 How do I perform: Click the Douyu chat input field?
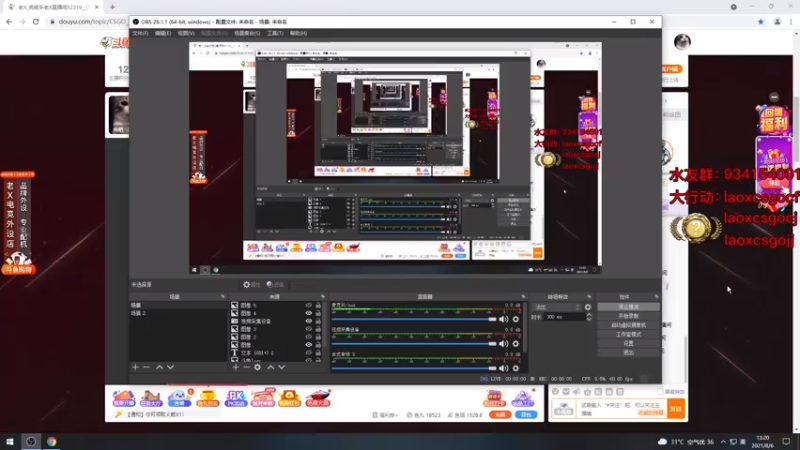tap(621, 409)
